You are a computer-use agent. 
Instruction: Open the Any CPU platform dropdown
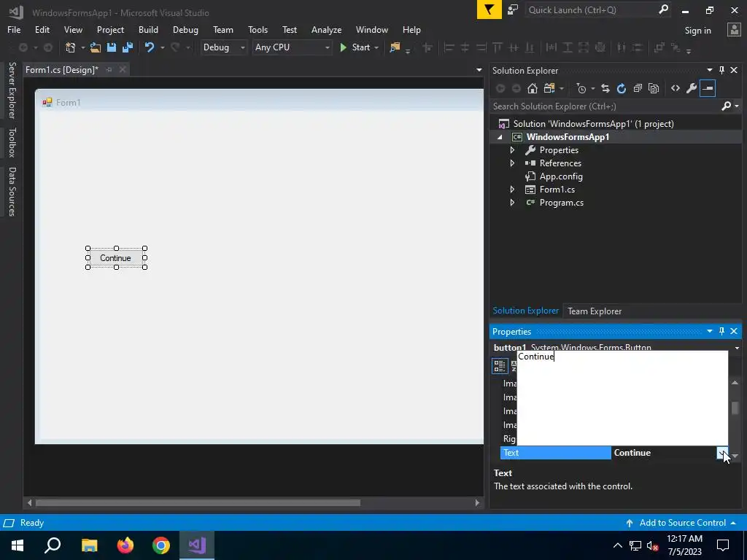[292, 47]
